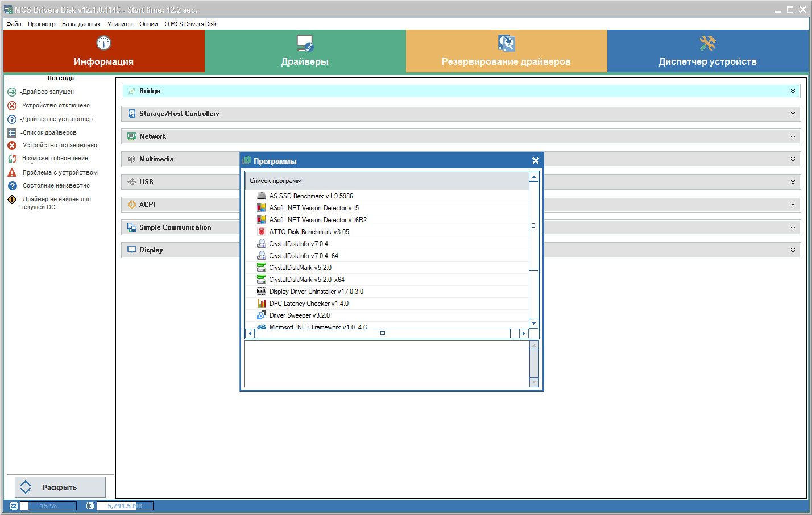Expand the USB category chevron
812x515 pixels.
(x=793, y=182)
